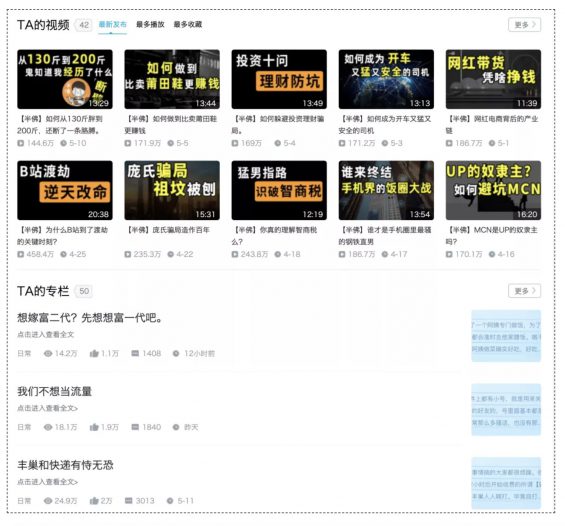The height and width of the screenshot is (526, 565).
Task: Click play-count icon next to 169万
Action: pyautogui.click(x=235, y=143)
